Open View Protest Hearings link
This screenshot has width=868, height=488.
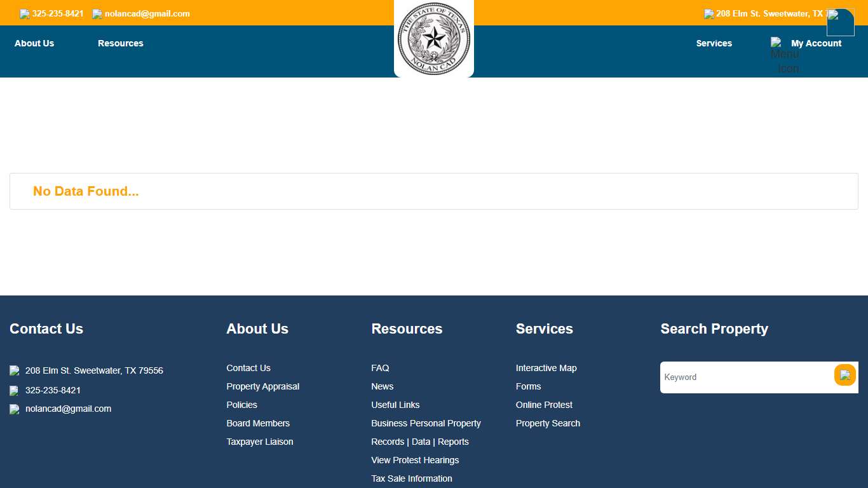pos(415,460)
